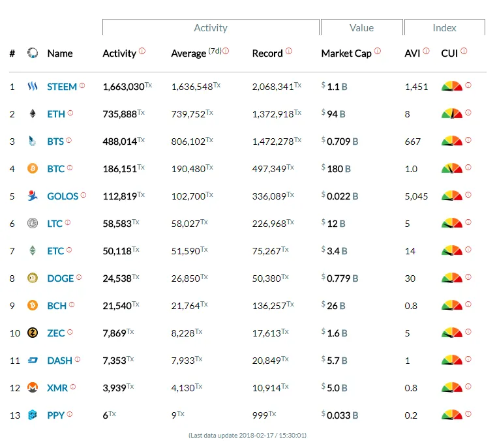Click the CUI gauge in the BTC row
Viewport: 497px width, 448px height.
(x=452, y=168)
